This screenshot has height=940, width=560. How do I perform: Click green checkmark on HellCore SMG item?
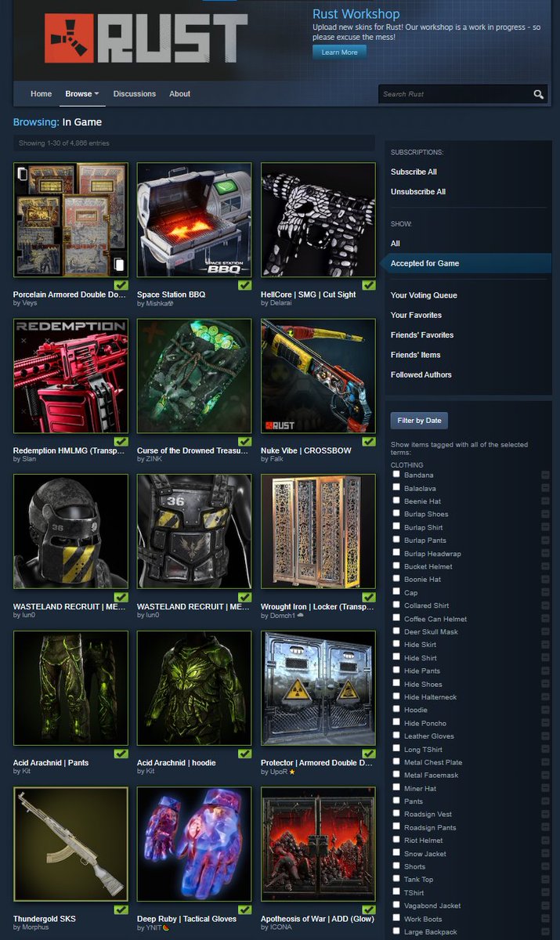point(369,285)
